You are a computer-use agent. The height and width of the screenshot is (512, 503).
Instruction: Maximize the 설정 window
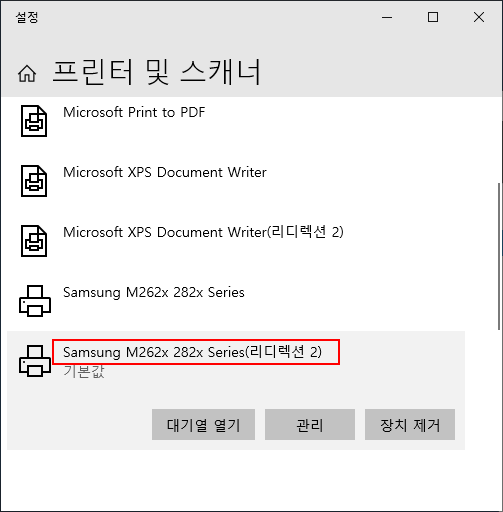coord(433,17)
